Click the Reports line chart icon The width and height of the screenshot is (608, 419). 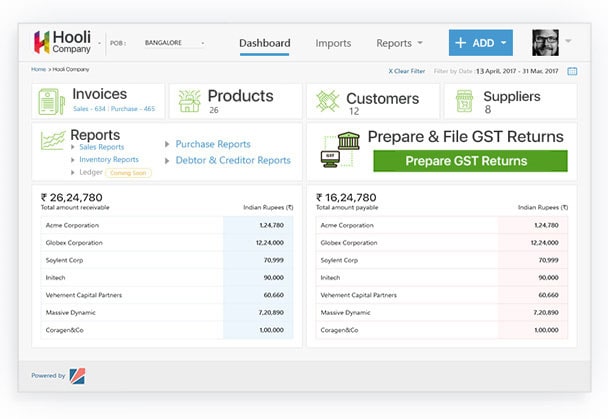pos(53,140)
